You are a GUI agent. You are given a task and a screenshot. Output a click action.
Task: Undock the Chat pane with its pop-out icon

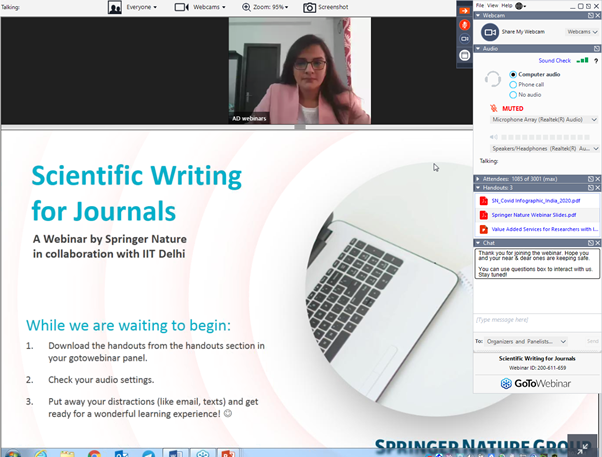(591, 243)
